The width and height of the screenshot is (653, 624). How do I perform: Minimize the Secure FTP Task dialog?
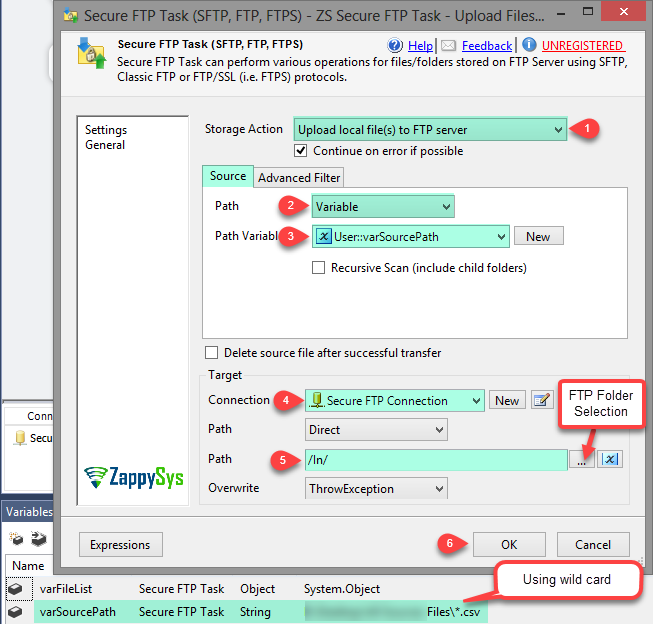click(561, 13)
